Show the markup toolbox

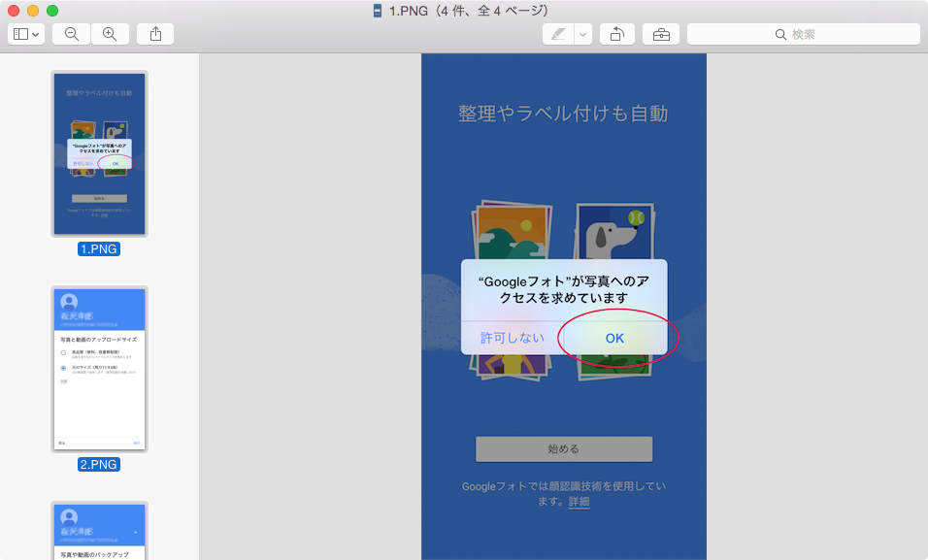(x=661, y=34)
